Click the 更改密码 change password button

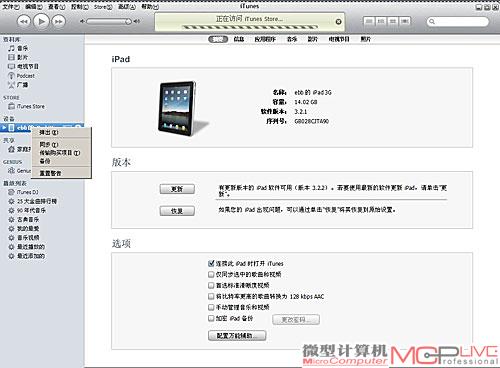pyautogui.click(x=296, y=319)
